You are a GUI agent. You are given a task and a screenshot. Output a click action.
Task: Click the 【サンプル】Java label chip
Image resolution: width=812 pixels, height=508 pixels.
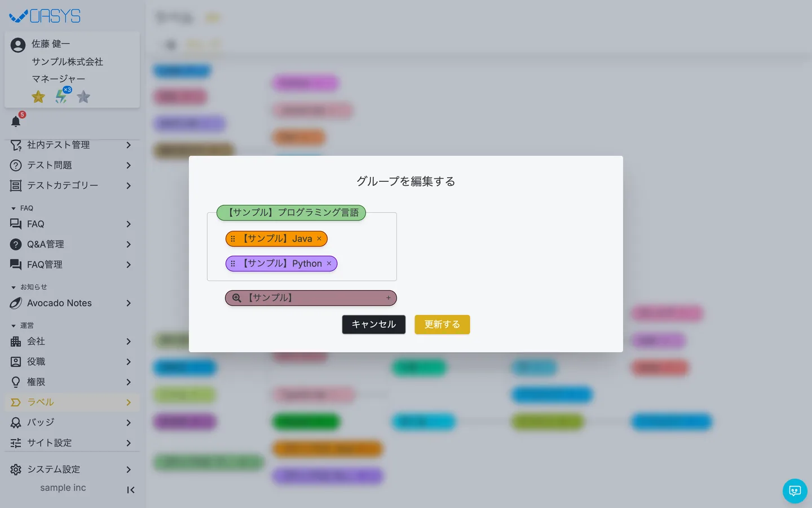click(276, 239)
